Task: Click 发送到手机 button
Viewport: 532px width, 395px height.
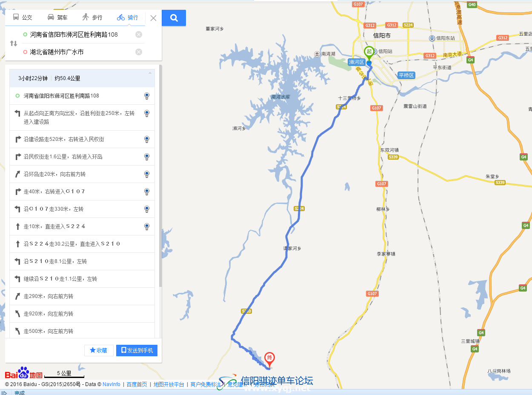Action: 137,350
